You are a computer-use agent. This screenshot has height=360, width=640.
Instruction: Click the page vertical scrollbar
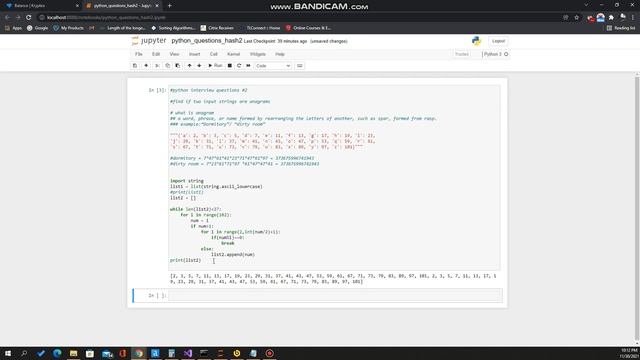click(637, 208)
